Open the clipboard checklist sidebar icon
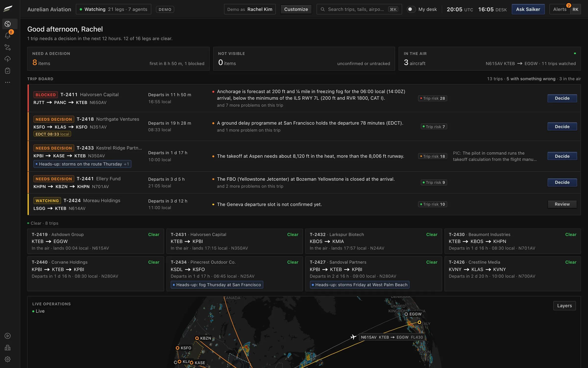The image size is (588, 368). [8, 71]
